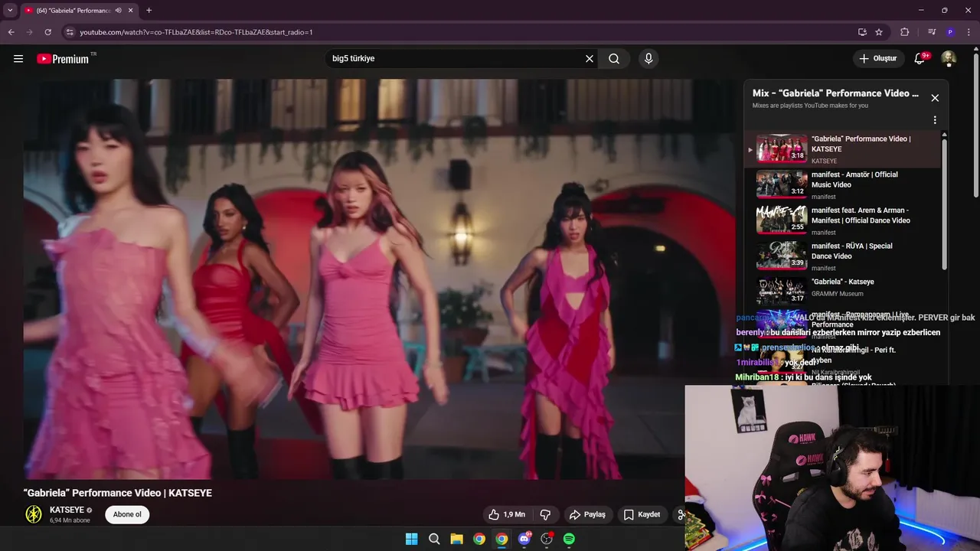Open Discord from taskbar

pyautogui.click(x=524, y=539)
